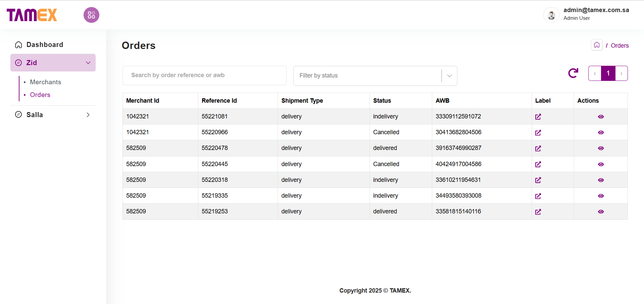The width and height of the screenshot is (644, 304).
Task: Select Merchants under Zid
Action: pyautogui.click(x=46, y=82)
